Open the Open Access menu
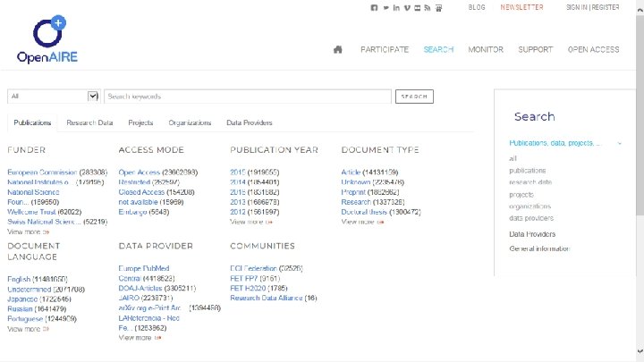The width and height of the screenshot is (644, 362). click(593, 49)
